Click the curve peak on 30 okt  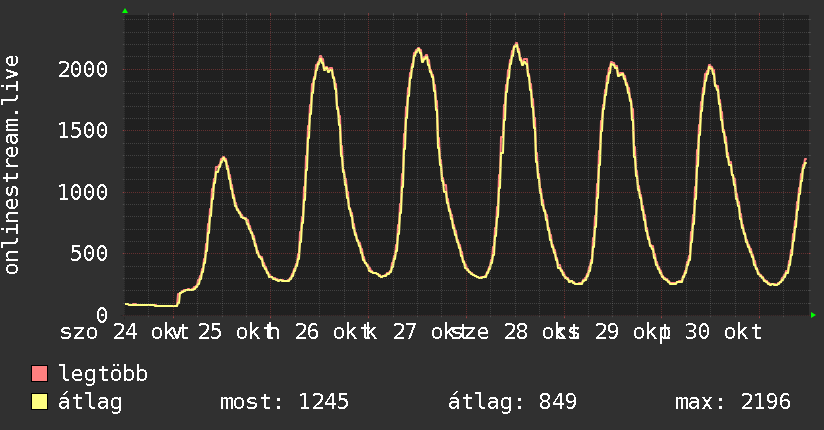tap(710, 66)
